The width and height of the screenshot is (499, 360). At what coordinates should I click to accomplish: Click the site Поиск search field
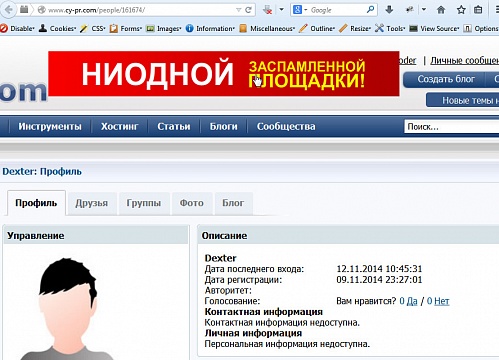point(452,127)
